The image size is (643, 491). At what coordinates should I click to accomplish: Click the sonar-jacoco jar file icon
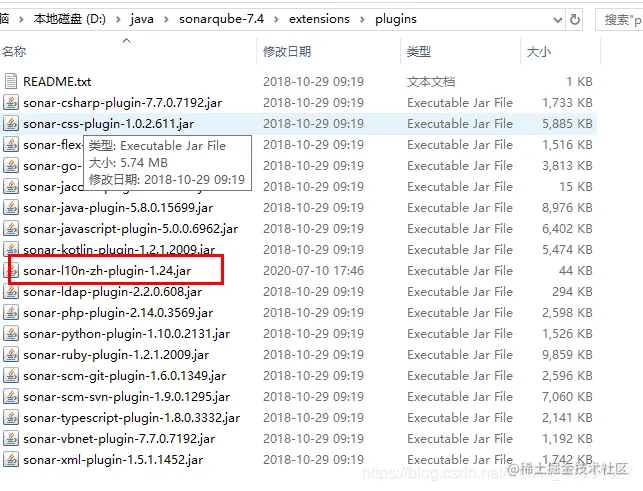click(x=11, y=187)
